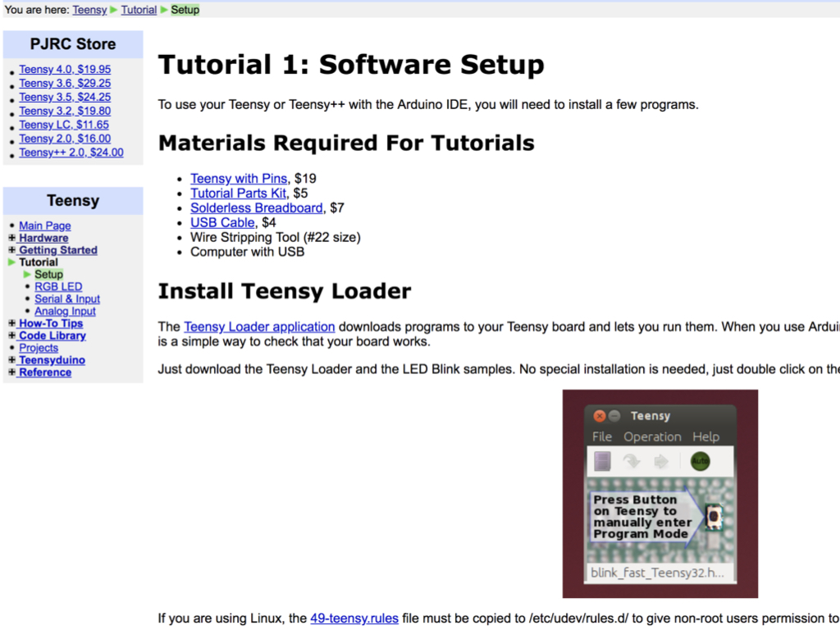Click the Wire Stripping Tool (#22 size) text

click(276, 237)
